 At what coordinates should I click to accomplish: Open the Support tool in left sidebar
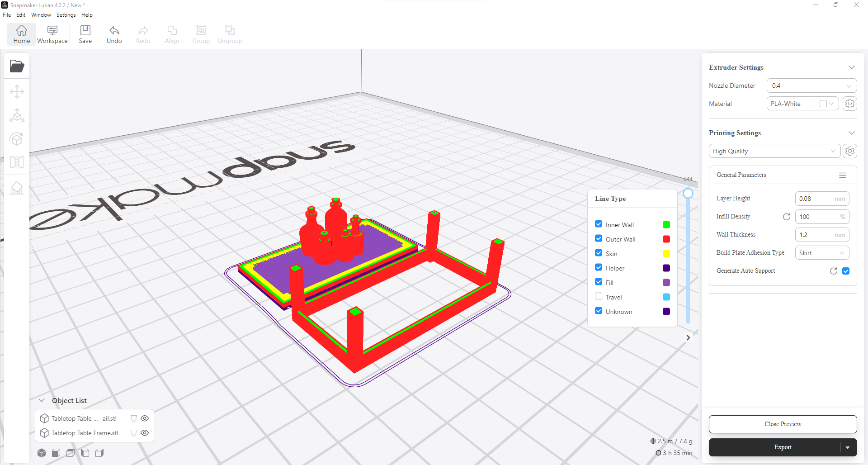tap(17, 188)
